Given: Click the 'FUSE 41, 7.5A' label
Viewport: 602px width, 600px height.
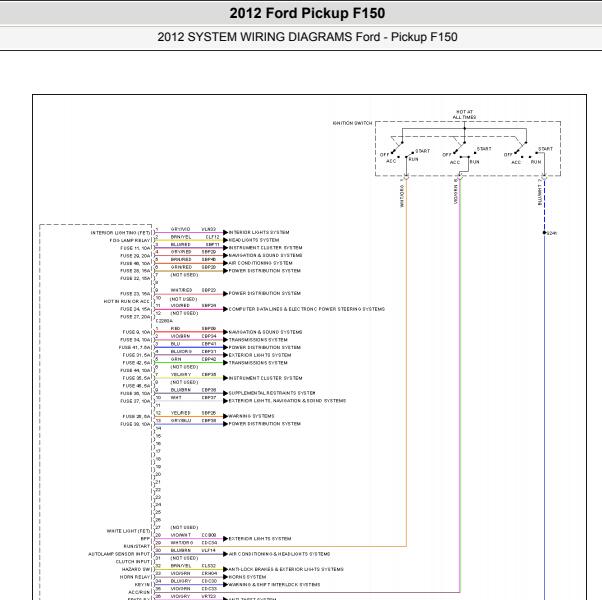Looking at the screenshot, I should click(x=134, y=347).
